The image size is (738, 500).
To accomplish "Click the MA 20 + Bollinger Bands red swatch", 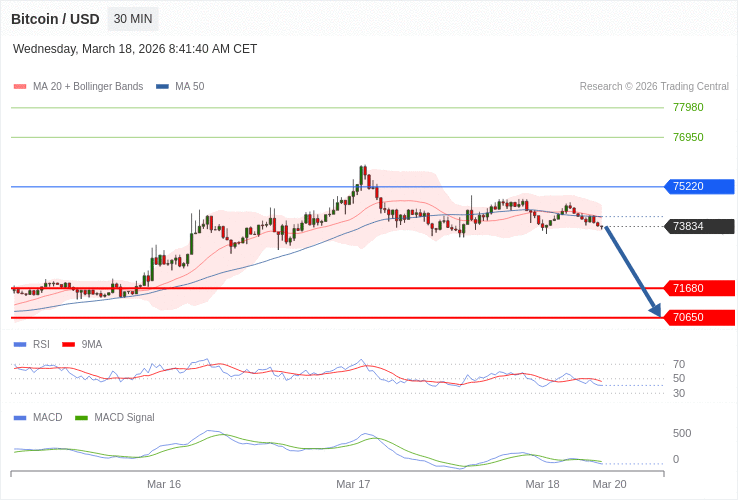I will (20, 87).
